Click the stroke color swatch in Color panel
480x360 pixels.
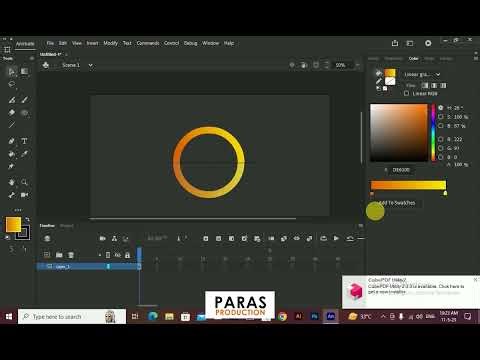point(390,81)
